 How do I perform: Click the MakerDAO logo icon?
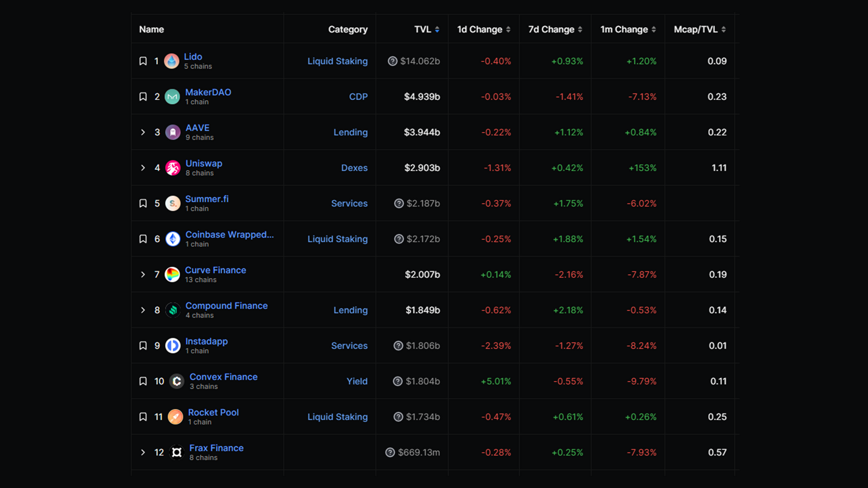tap(172, 97)
